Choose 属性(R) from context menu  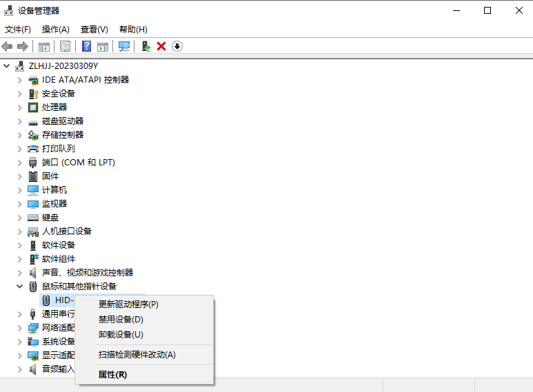pos(145,375)
